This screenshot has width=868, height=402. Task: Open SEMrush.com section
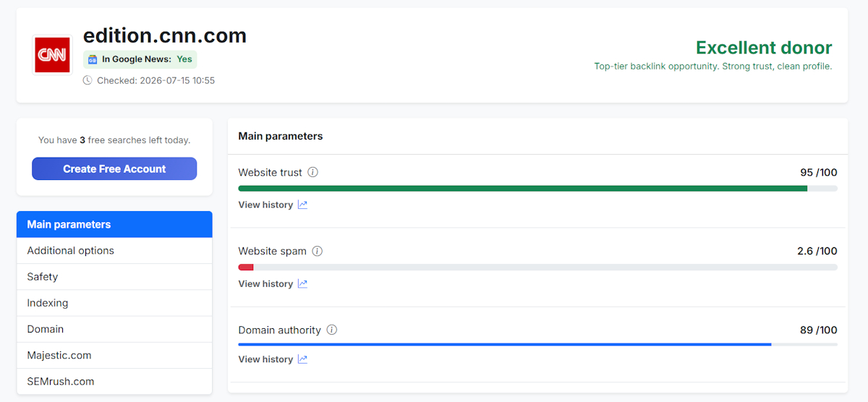pos(114,381)
